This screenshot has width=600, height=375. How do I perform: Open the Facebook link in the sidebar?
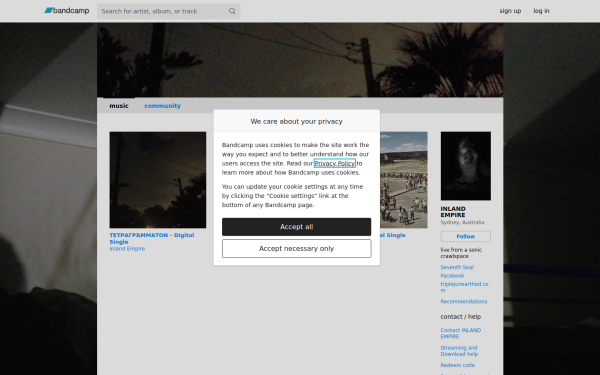452,276
